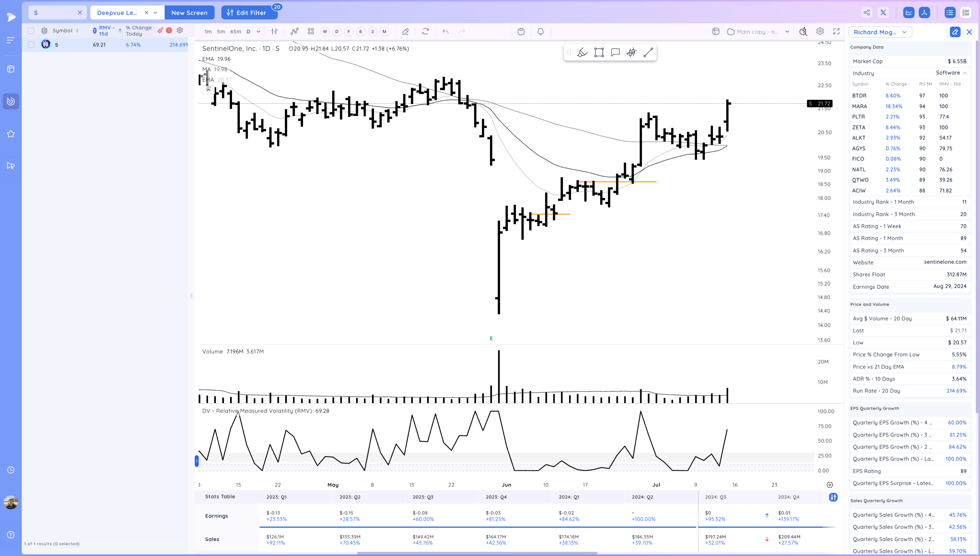Click the alert bell icon
Image resolution: width=980 pixels, height=556 pixels.
pos(540,32)
